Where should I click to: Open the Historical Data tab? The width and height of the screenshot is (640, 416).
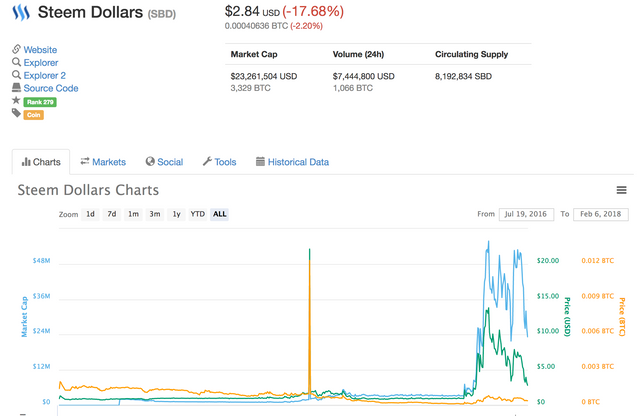tap(292, 162)
